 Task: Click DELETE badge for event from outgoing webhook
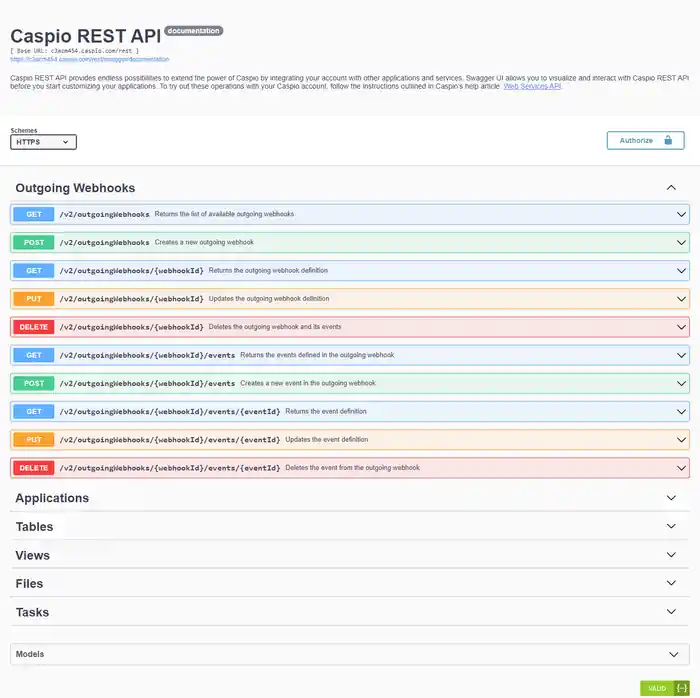pos(33,468)
